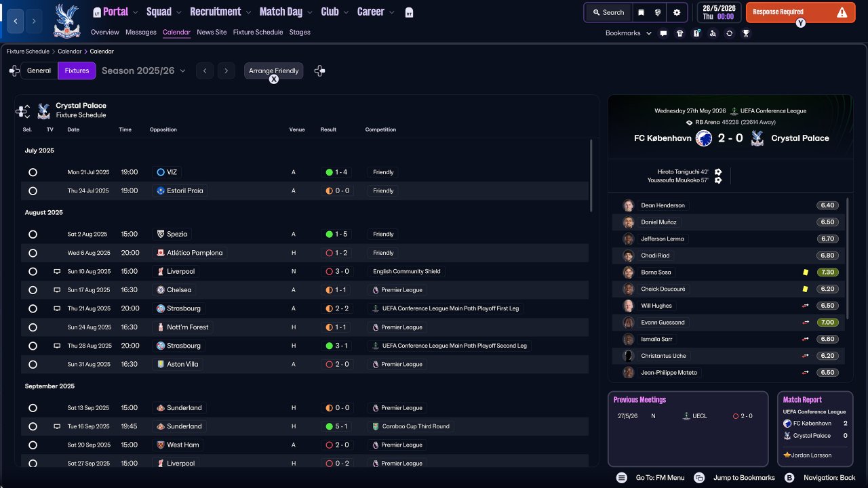Screen dimensions: 868x488
Task: Click Will Hughes's substitution arrow icon
Action: click(806, 306)
